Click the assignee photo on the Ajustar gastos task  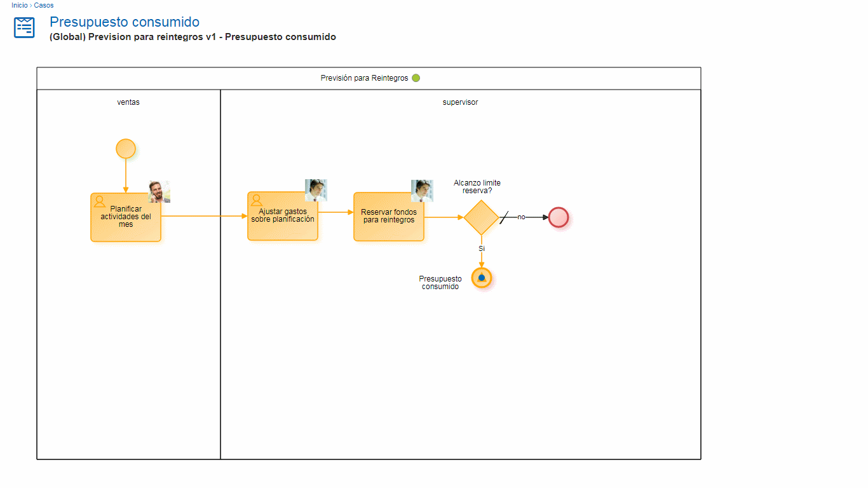pyautogui.click(x=316, y=190)
